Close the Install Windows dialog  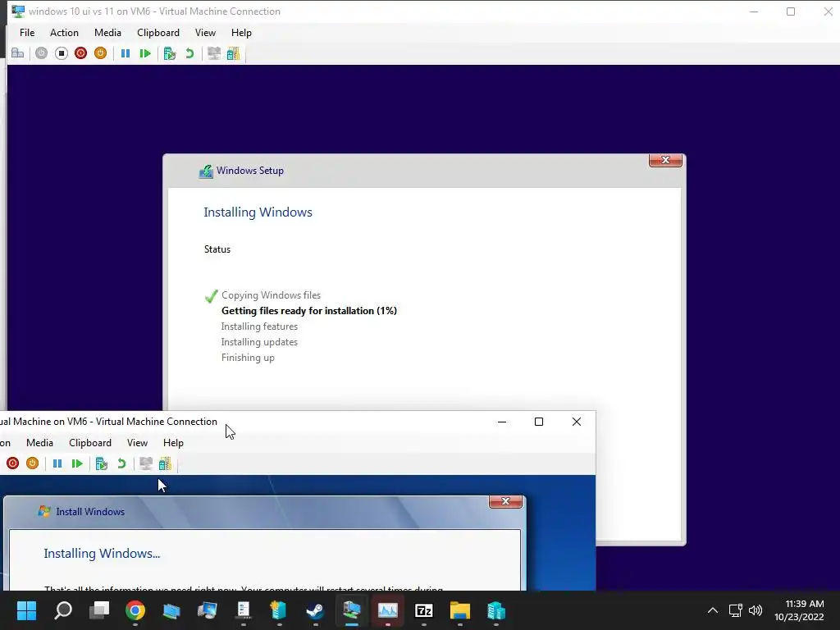point(505,501)
